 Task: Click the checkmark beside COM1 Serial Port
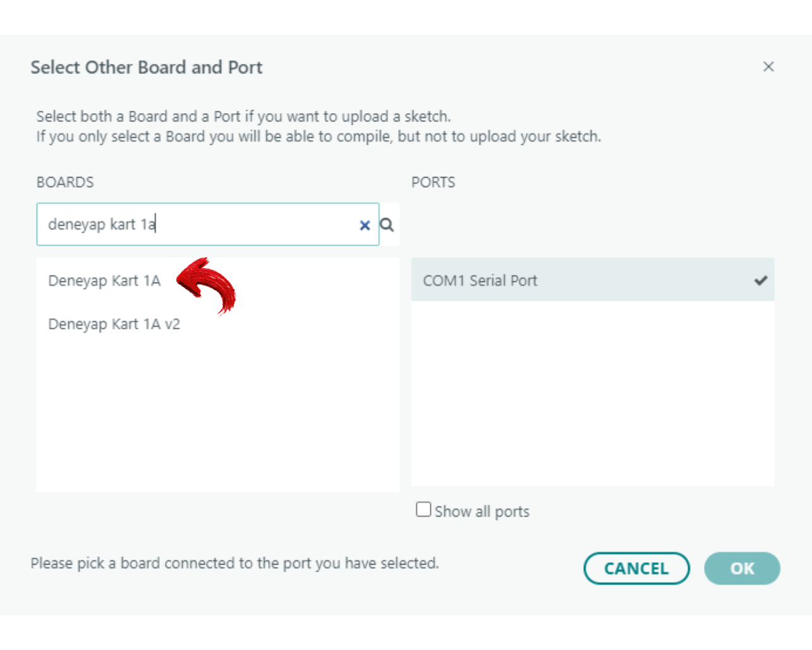(761, 280)
